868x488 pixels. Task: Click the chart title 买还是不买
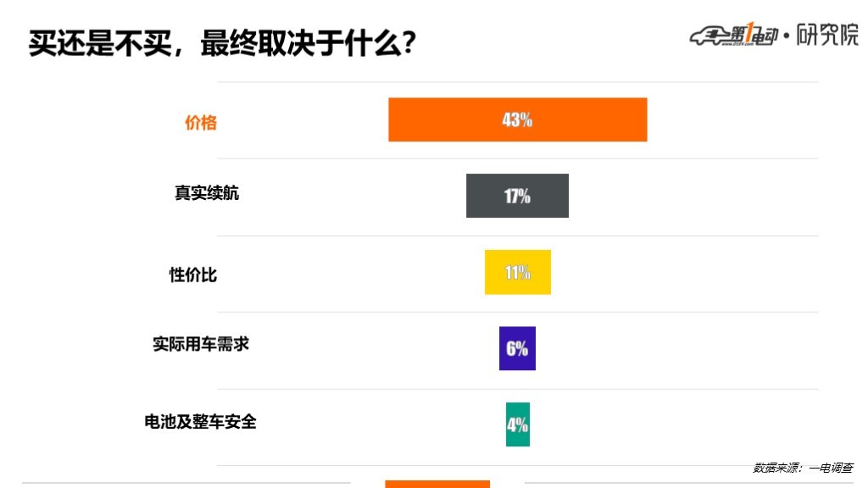point(100,43)
